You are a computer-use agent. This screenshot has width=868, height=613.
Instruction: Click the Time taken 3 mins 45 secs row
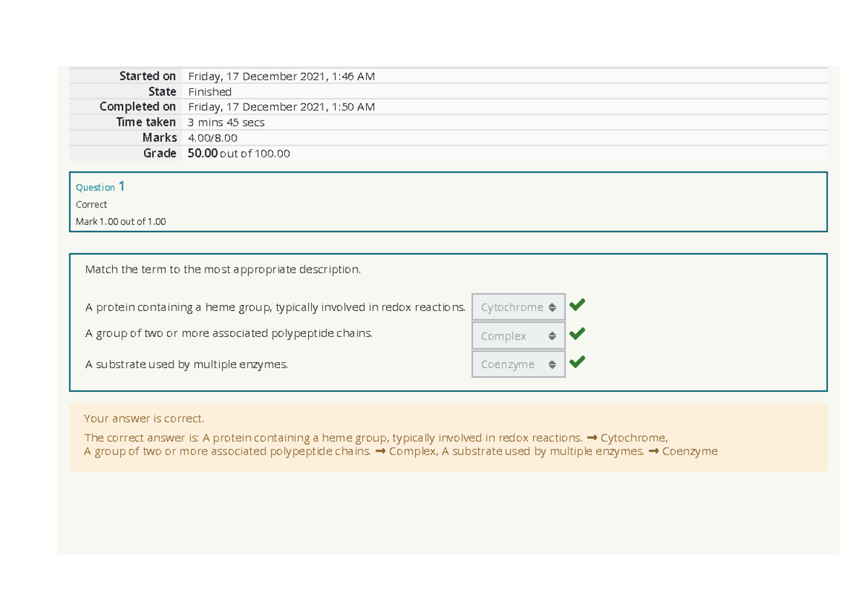pos(448,122)
